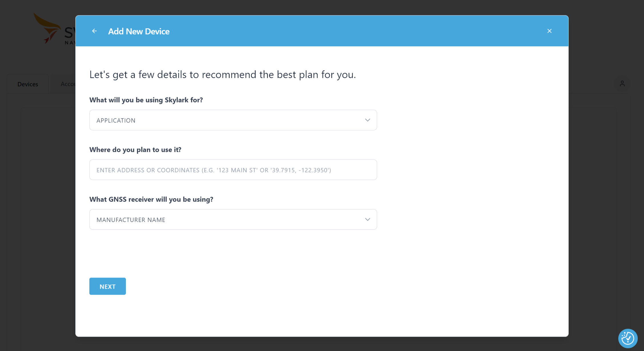Click the user profile icon
644x351 pixels.
click(x=622, y=83)
